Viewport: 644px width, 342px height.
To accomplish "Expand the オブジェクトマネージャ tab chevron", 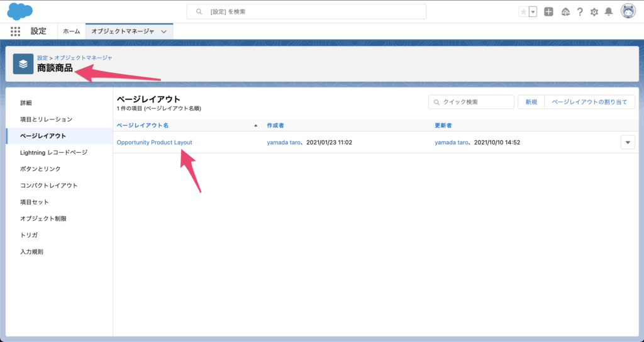I will (164, 31).
